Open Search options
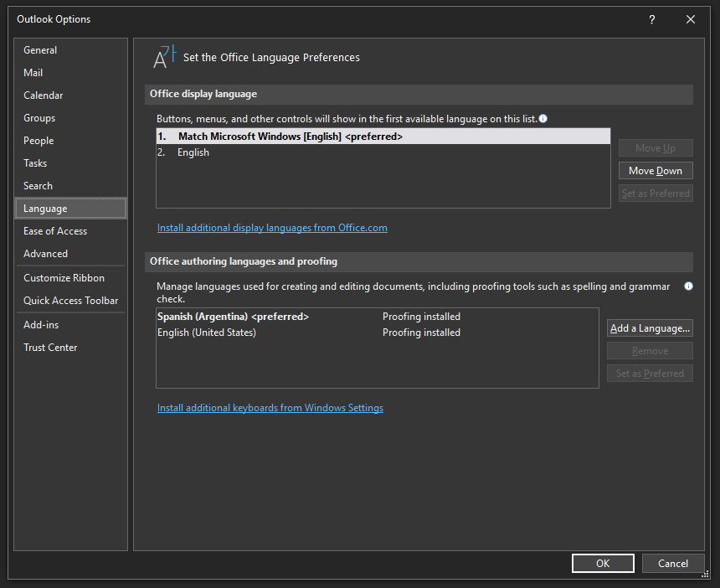Image resolution: width=720 pixels, height=588 pixels. (70, 186)
